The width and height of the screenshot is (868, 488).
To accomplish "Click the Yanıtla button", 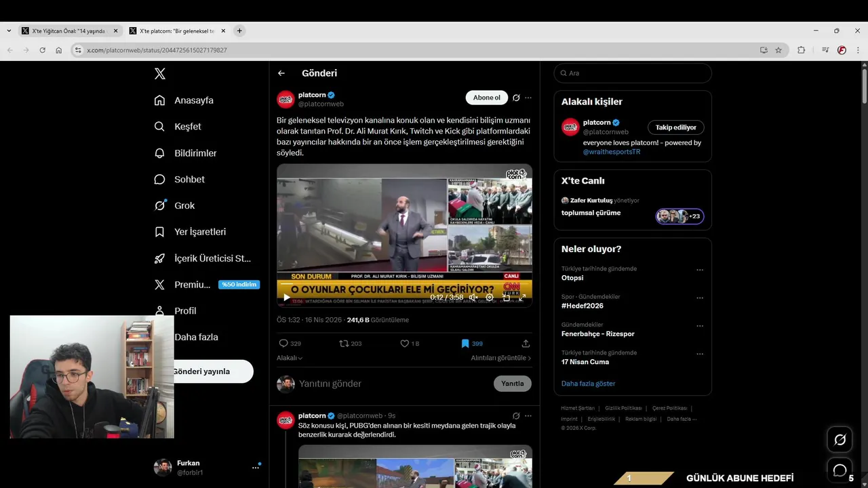I will (512, 384).
